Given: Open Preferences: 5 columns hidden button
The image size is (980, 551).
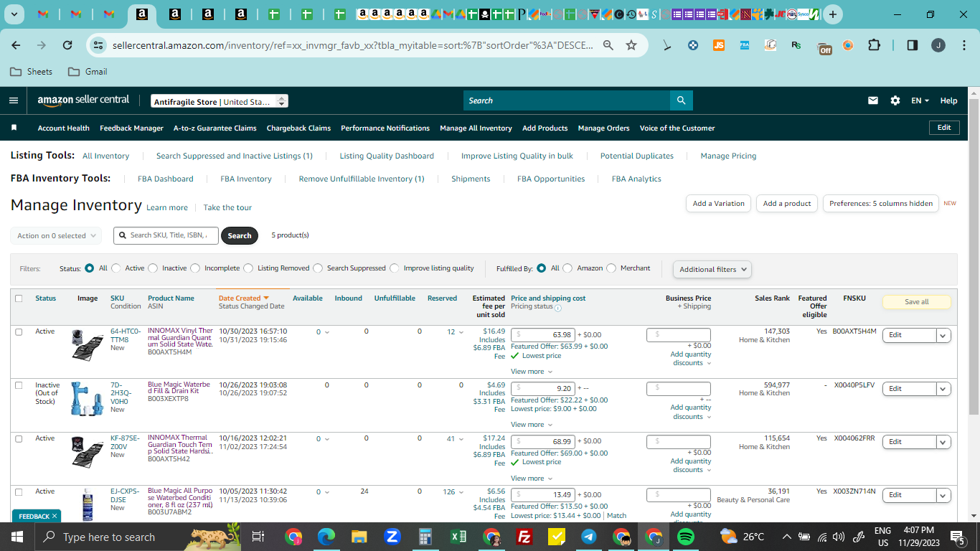Looking at the screenshot, I should (x=881, y=204).
